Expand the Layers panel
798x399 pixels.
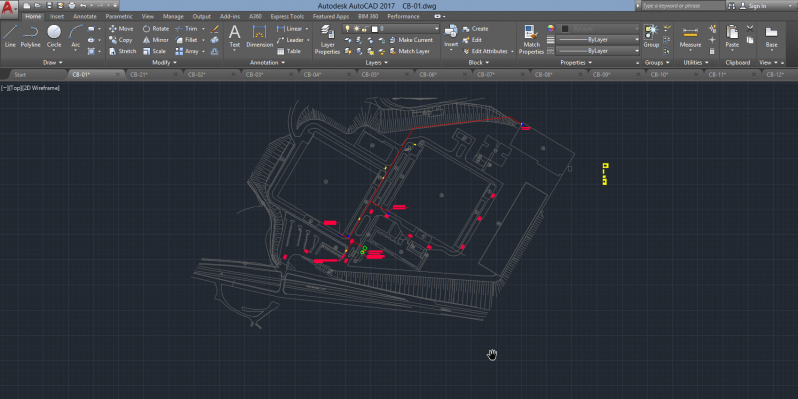click(x=377, y=63)
